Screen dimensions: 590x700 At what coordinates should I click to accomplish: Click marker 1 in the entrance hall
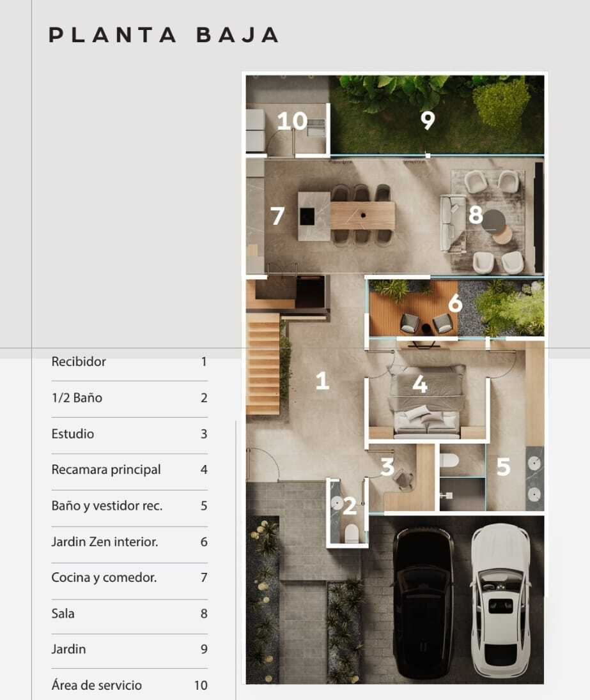tap(322, 381)
